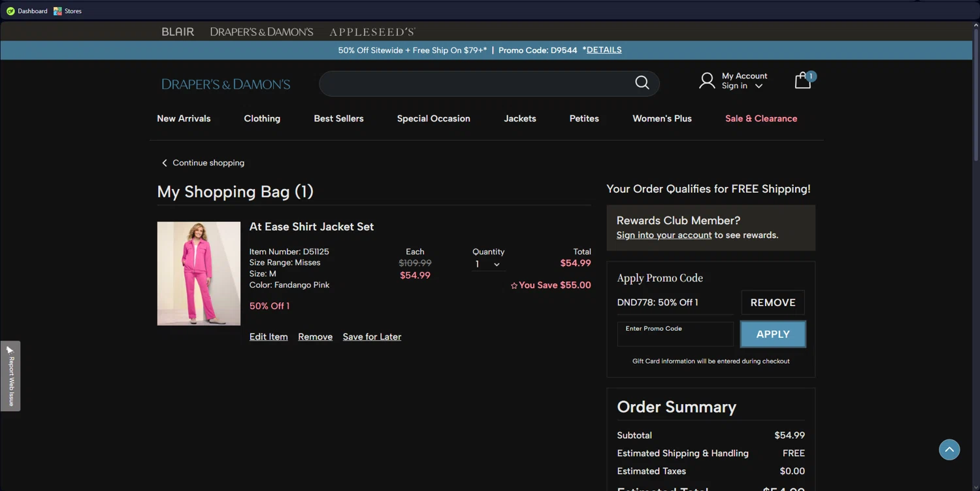Open the Women's Plus menu
This screenshot has width=980, height=491.
pyautogui.click(x=662, y=118)
